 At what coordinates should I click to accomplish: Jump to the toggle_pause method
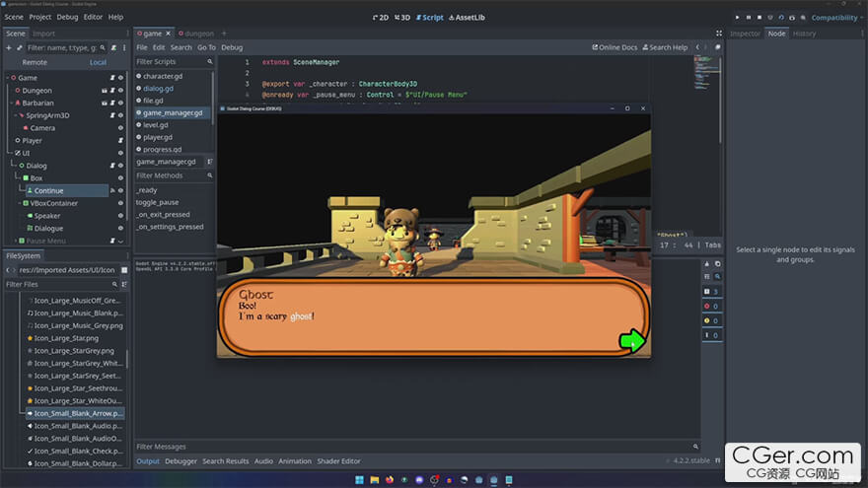click(157, 202)
